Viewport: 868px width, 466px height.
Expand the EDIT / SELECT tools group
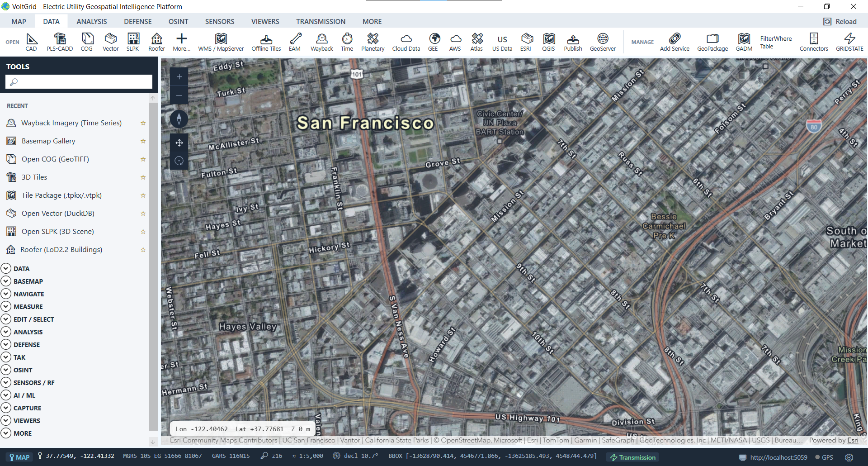pyautogui.click(x=6, y=319)
